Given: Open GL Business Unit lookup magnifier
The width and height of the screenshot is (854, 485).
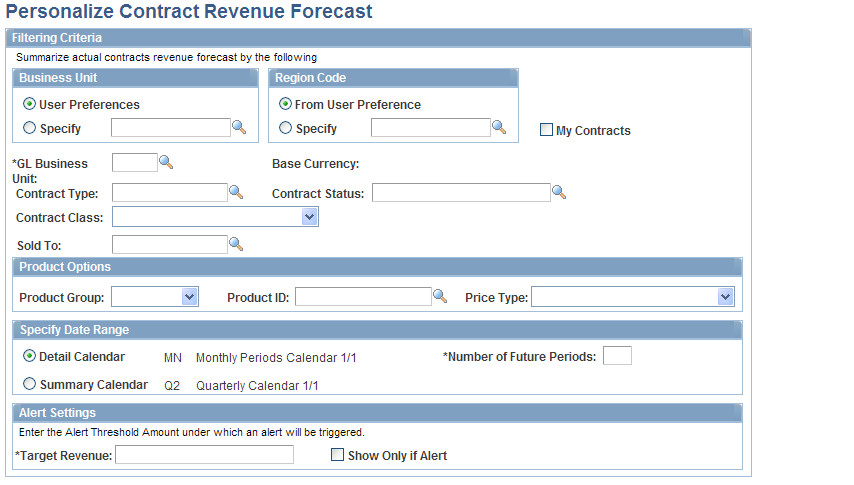Looking at the screenshot, I should [166, 162].
